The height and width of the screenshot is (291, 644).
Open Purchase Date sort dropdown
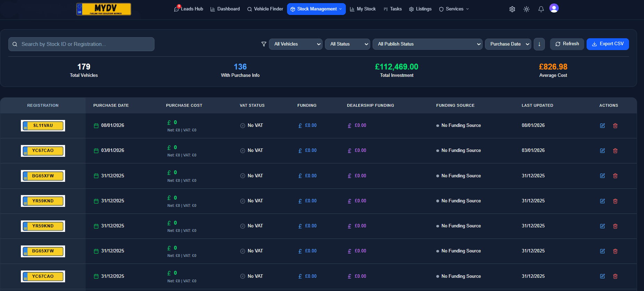508,44
